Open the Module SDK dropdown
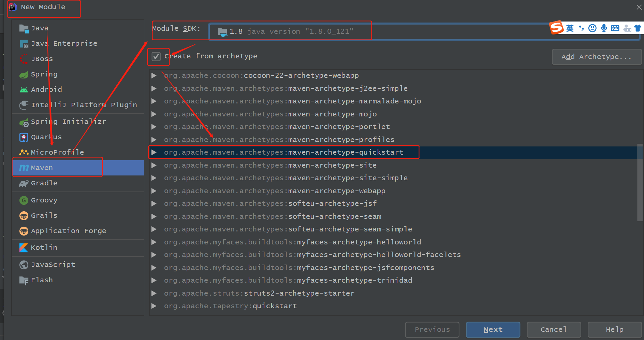The image size is (644, 340). click(x=424, y=31)
